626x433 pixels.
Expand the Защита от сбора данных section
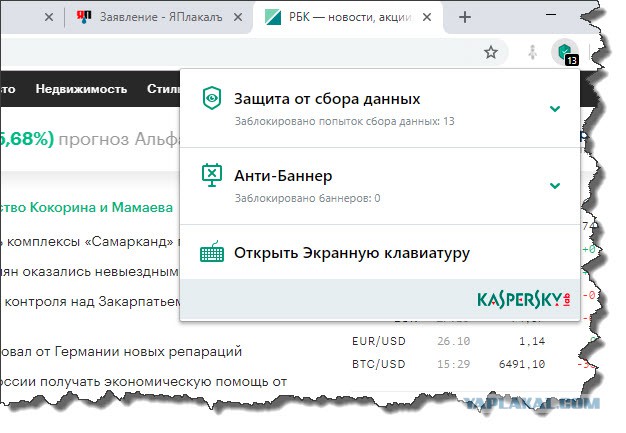(555, 109)
